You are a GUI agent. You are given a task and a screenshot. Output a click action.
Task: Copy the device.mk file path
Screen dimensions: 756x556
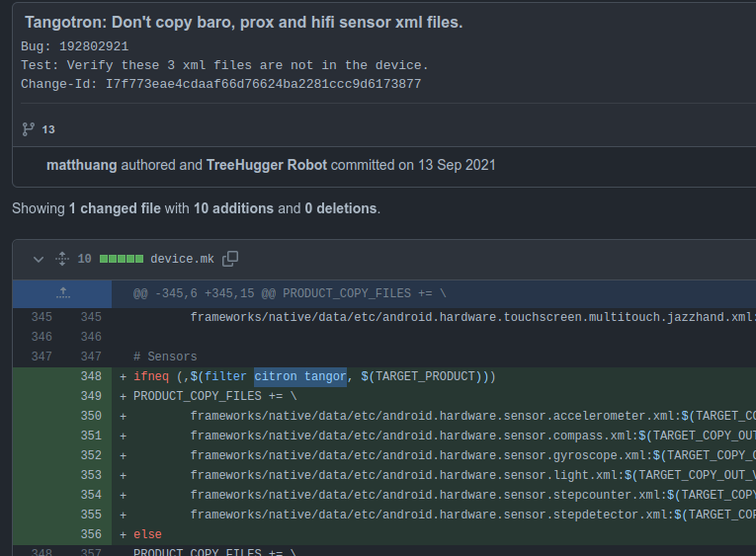(x=230, y=259)
